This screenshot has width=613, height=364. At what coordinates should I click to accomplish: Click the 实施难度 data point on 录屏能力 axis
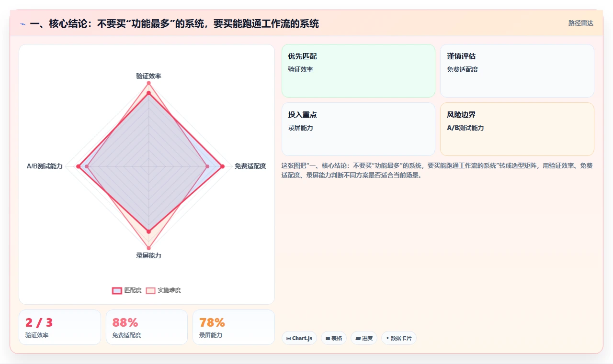(148, 248)
